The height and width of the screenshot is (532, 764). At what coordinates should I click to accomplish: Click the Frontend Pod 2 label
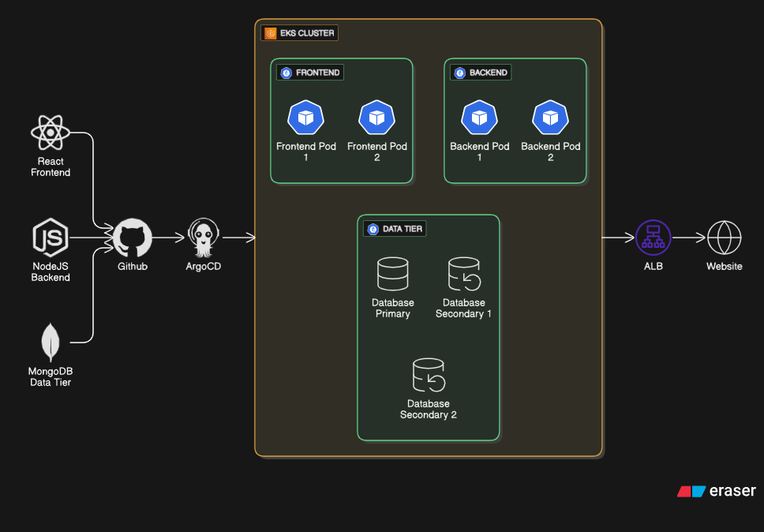377,152
